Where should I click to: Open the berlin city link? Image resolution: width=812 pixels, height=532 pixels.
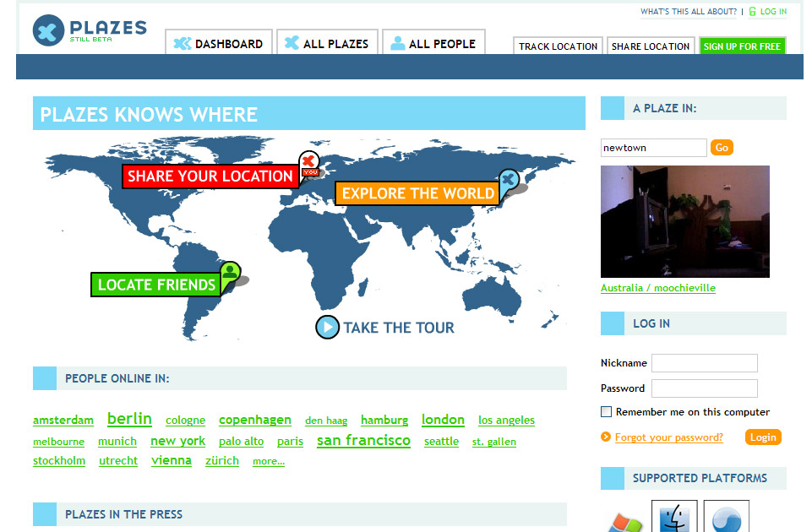pyautogui.click(x=129, y=418)
